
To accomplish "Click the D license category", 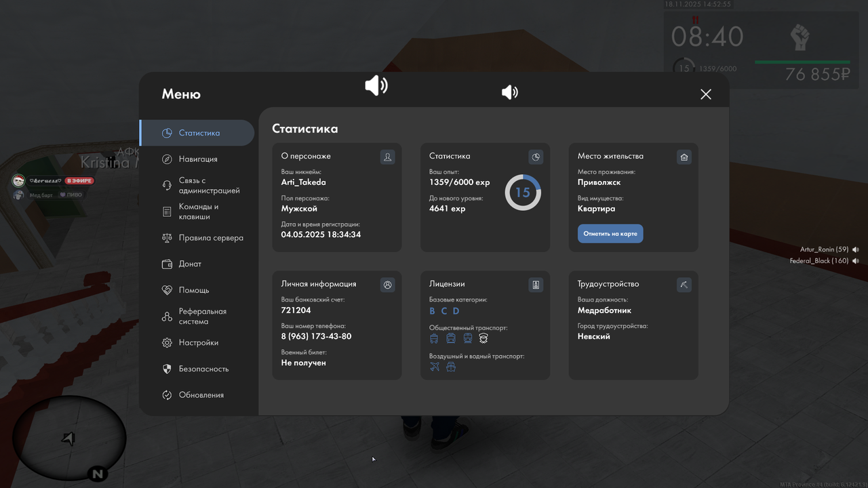I will tap(456, 311).
